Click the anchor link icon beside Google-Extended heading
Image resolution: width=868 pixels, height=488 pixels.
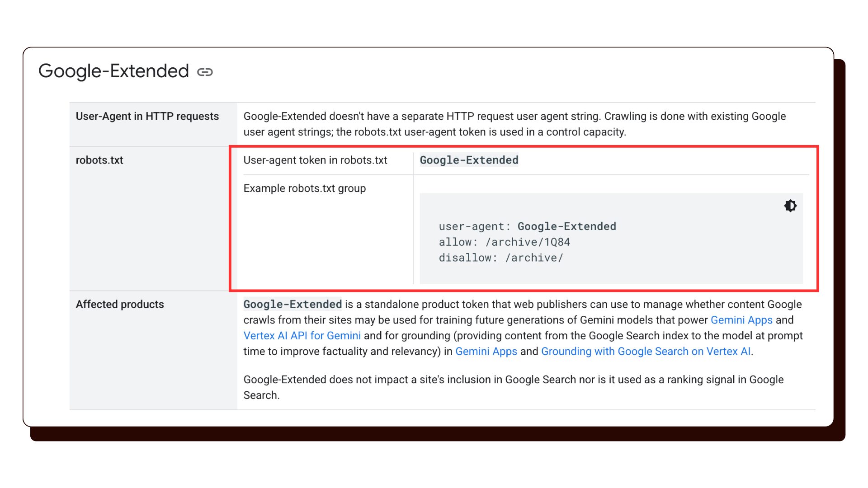coord(206,71)
